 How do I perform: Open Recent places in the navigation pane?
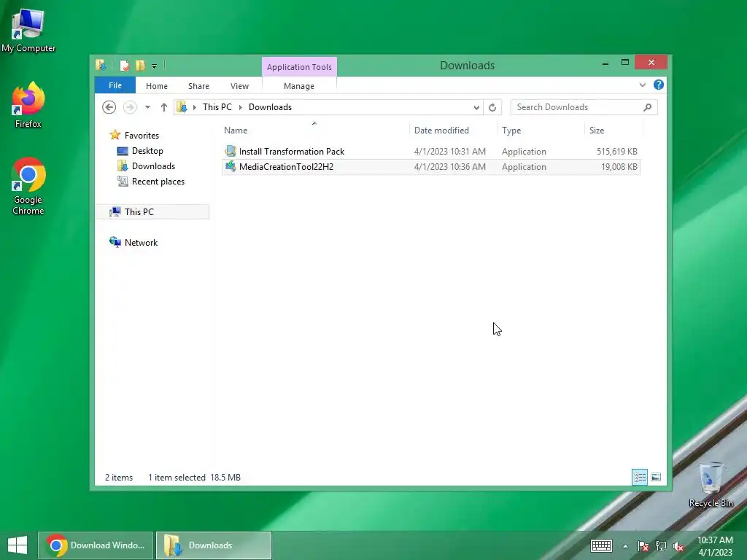(158, 182)
